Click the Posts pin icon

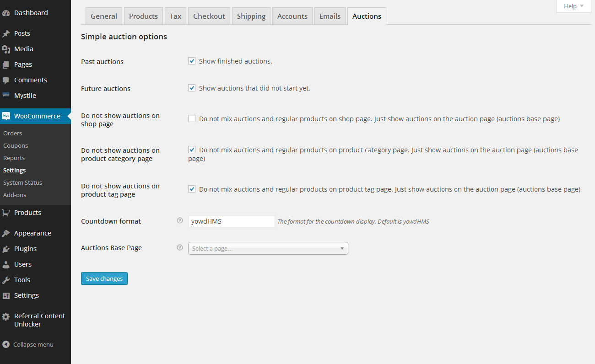[6, 33]
